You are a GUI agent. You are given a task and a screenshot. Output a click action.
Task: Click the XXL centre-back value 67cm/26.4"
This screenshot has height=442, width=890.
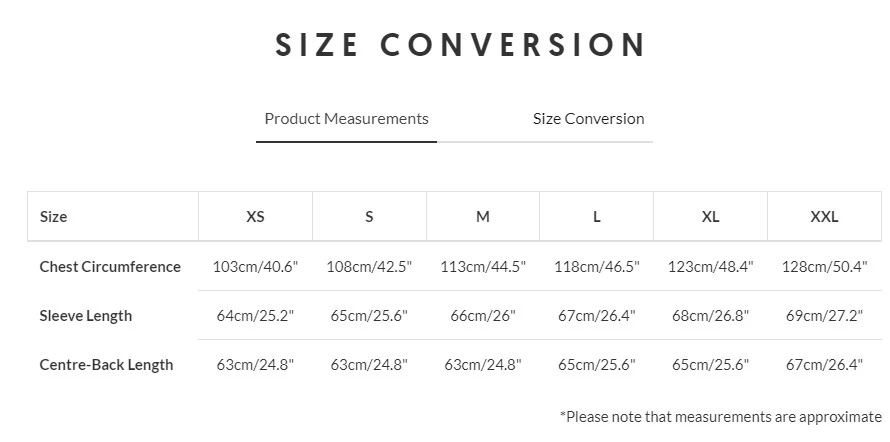(x=824, y=365)
